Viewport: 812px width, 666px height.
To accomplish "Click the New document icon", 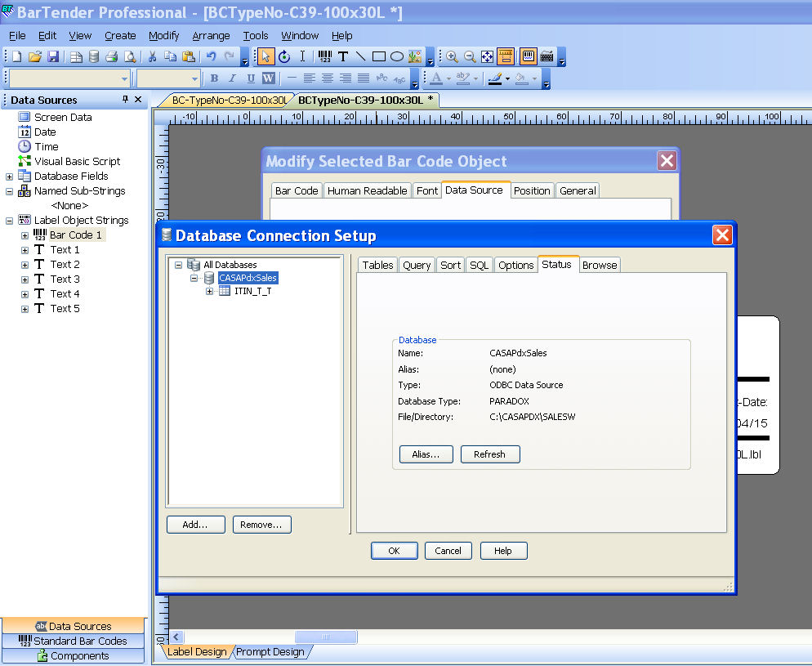I will pos(16,56).
